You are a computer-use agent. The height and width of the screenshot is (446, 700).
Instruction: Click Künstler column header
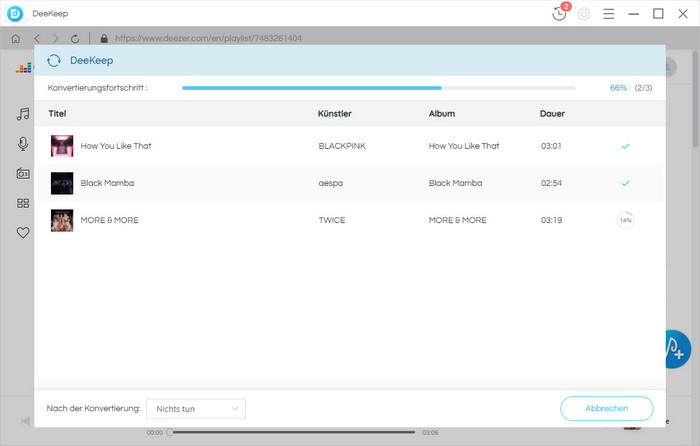pyautogui.click(x=335, y=113)
